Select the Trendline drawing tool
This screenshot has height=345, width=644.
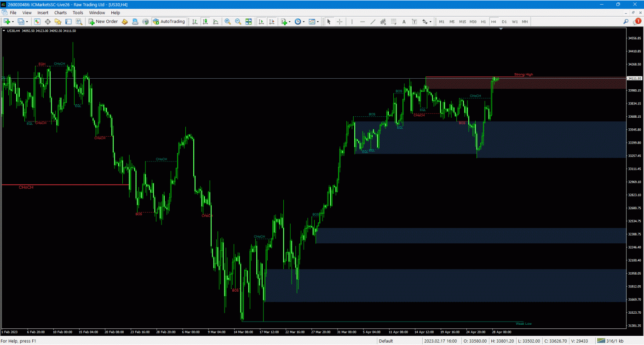coord(373,22)
